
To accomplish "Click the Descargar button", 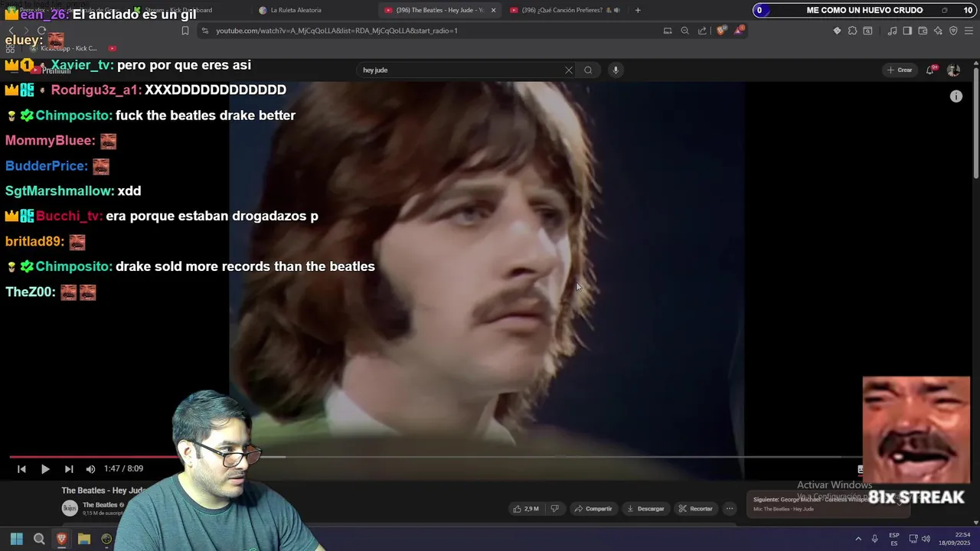I will 645,509.
